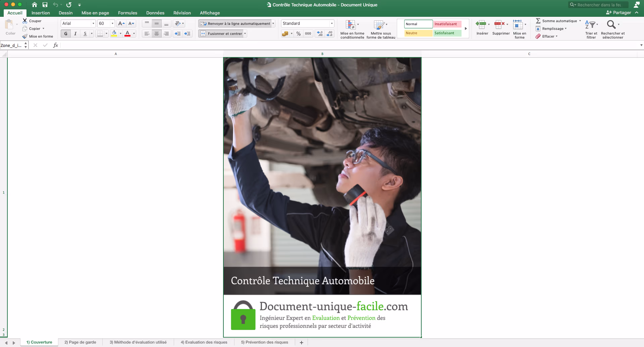Redo with the circular arrow icon

click(69, 5)
